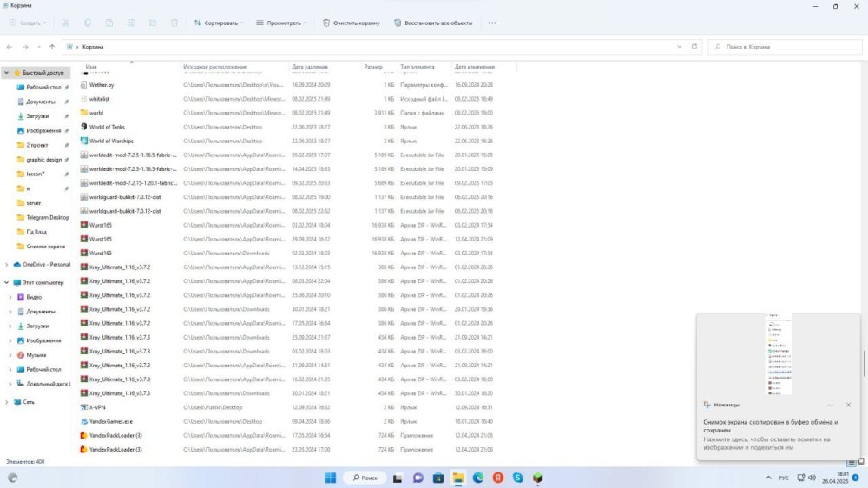This screenshot has height=488, width=868.
Task: Click the Корзина address bar path
Action: tap(93, 47)
